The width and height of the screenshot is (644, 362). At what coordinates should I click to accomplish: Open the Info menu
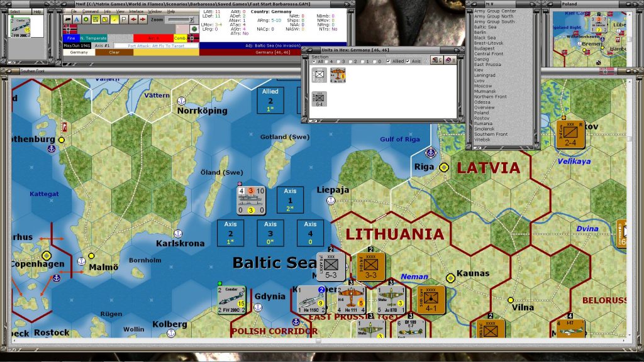coord(107,11)
